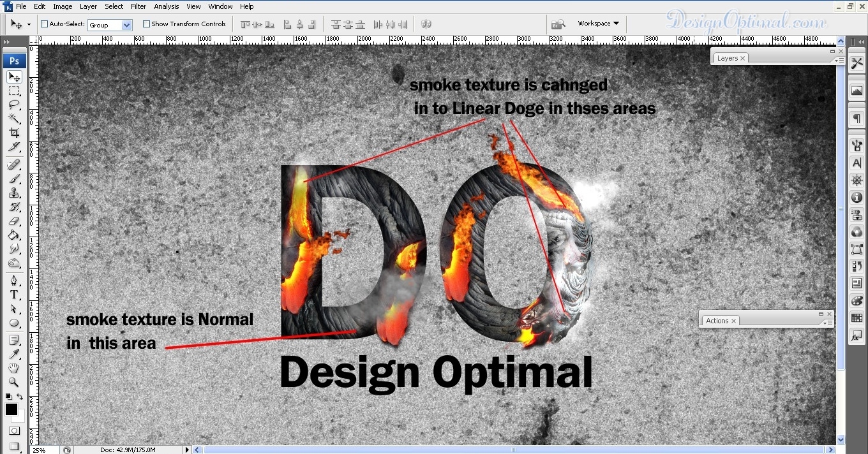The width and height of the screenshot is (868, 454).
Task: Open Tool Presets panel in dock
Action: 857,64
